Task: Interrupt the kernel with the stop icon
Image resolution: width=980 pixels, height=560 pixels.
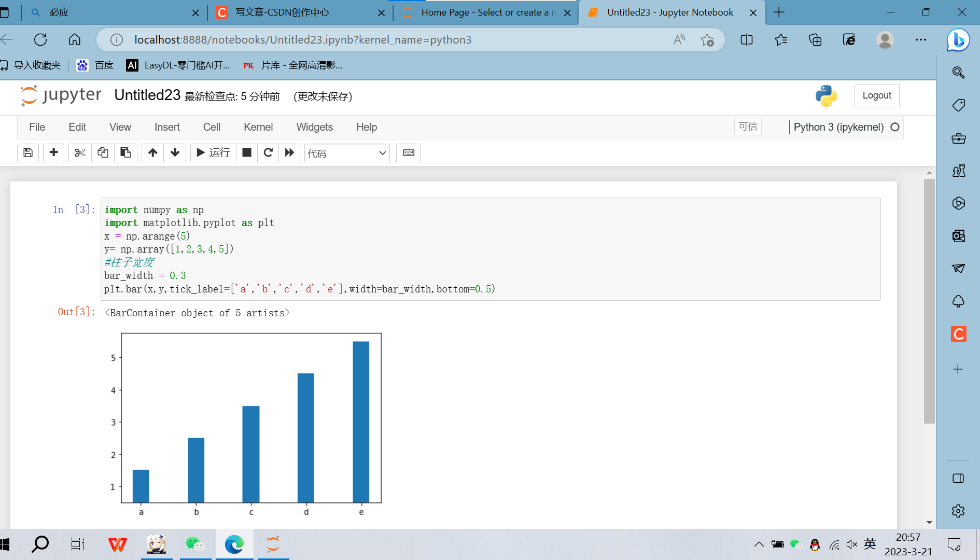Action: (x=246, y=152)
